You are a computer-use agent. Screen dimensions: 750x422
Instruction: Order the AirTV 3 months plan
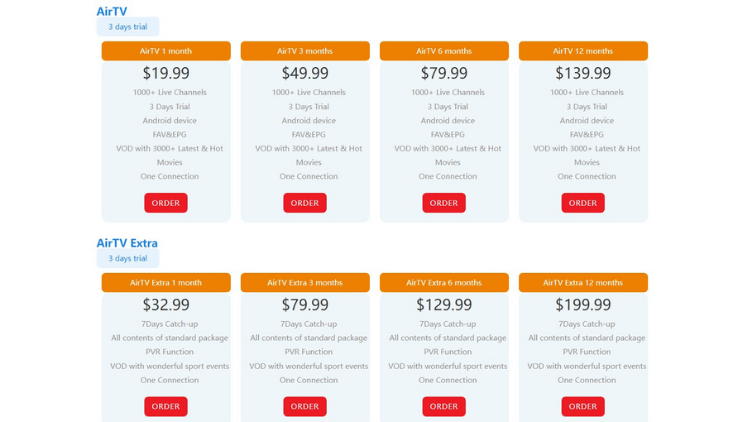(305, 203)
